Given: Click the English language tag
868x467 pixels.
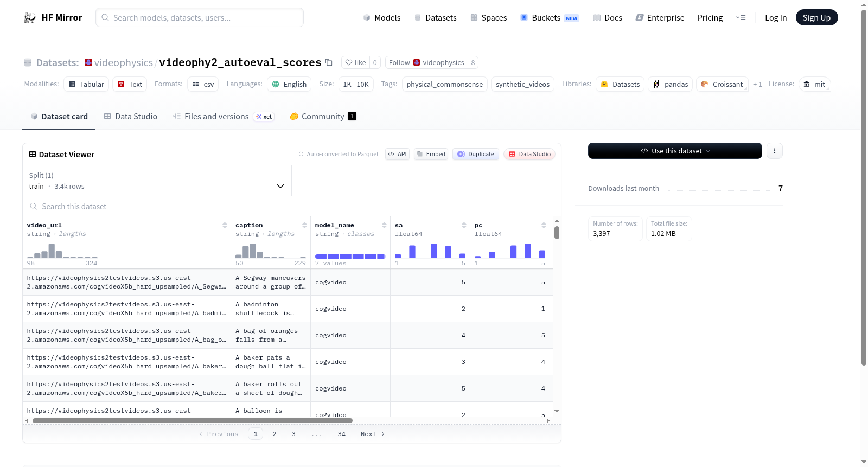Looking at the screenshot, I should [289, 84].
